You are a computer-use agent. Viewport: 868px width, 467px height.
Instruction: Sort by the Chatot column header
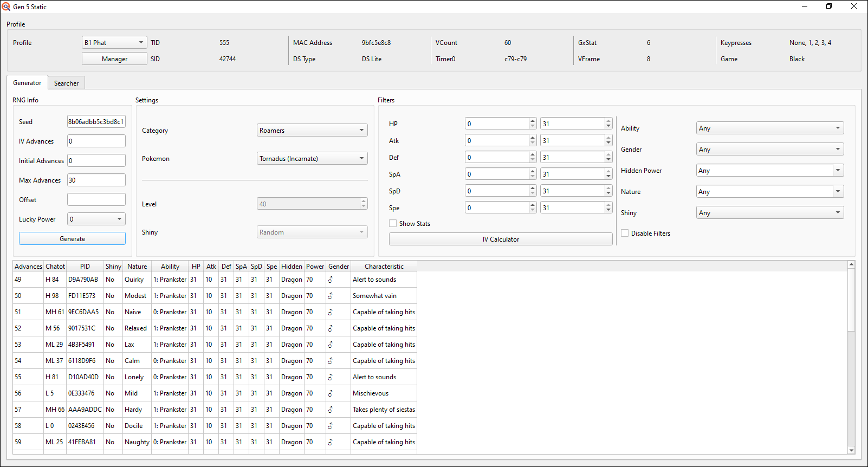[x=55, y=266]
